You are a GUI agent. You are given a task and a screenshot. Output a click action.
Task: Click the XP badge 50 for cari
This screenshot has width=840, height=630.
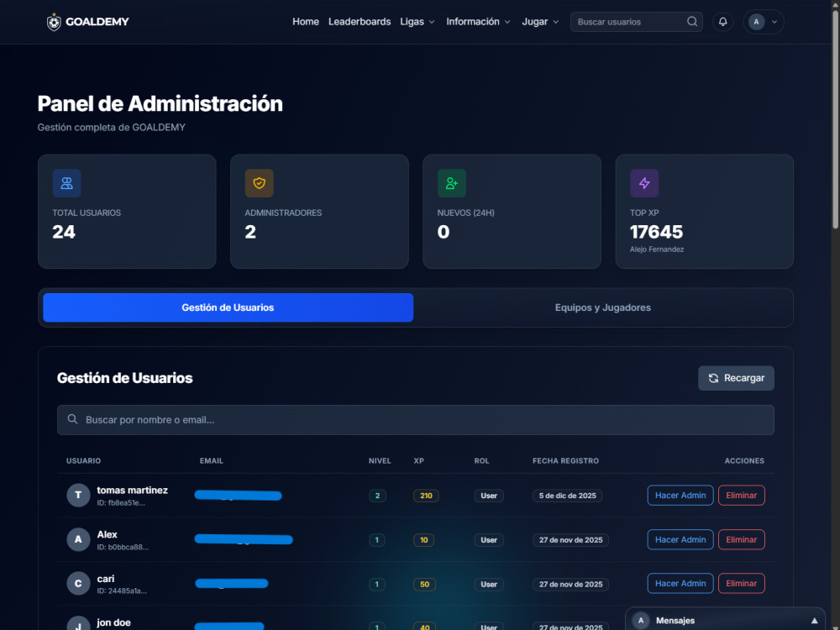coord(424,584)
